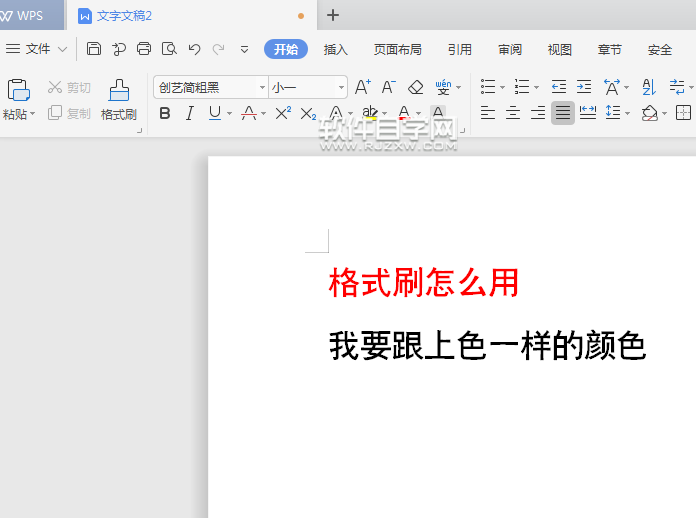Viewport: 696px width, 518px height.
Task: Increase paragraph indent
Action: point(584,87)
